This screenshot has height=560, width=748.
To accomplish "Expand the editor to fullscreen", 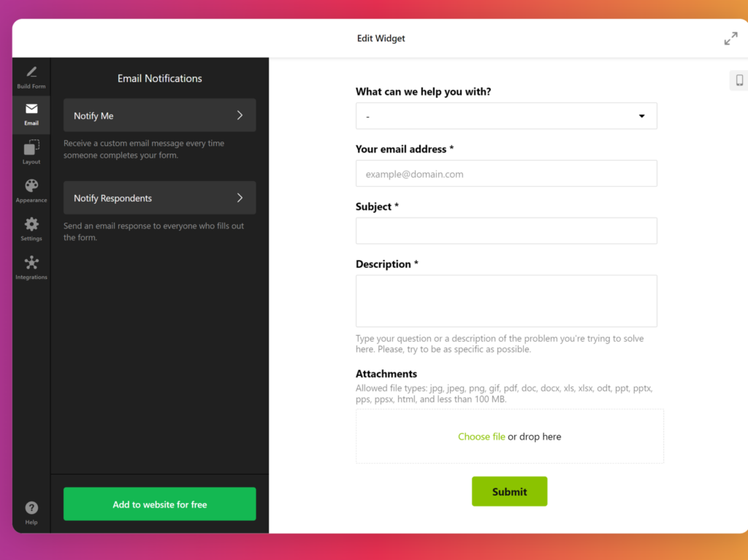I will coord(730,38).
